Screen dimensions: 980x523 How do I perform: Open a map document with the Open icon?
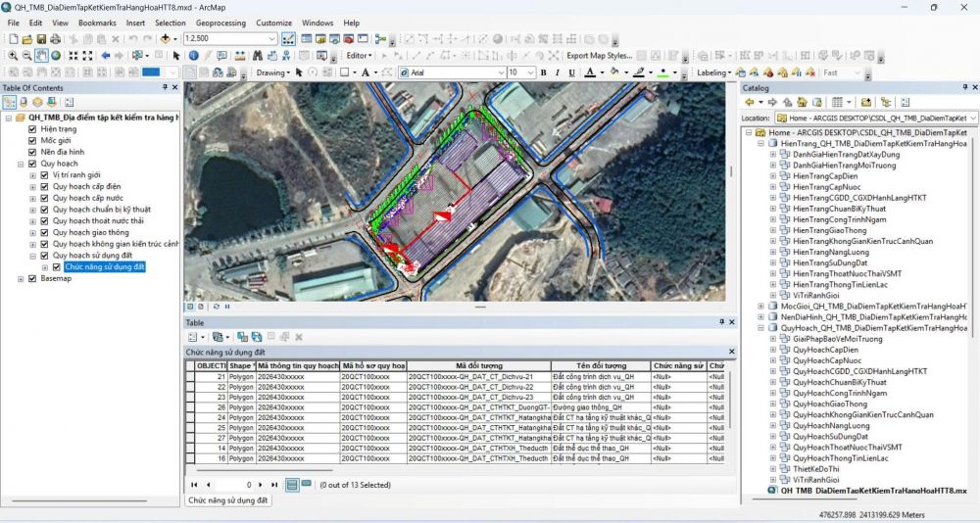click(x=26, y=39)
